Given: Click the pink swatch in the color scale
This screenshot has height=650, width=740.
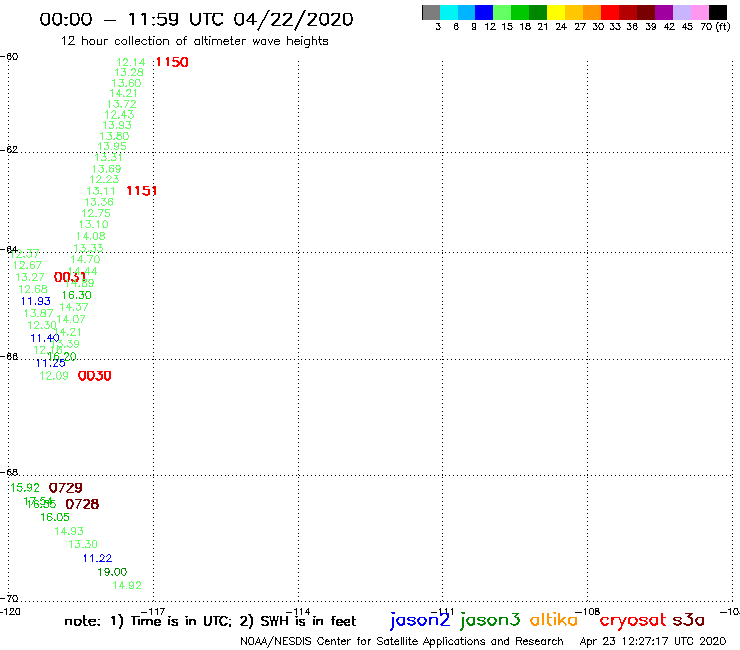Looking at the screenshot, I should coord(699,12).
